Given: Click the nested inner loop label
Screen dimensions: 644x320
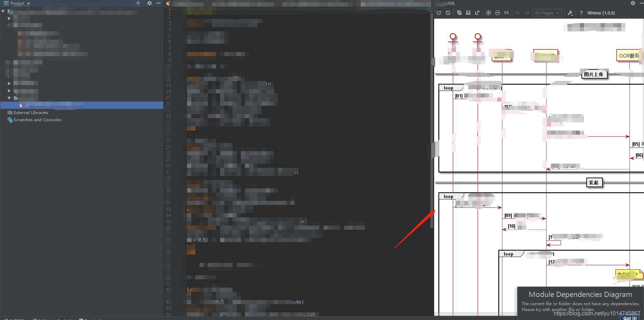Looking at the screenshot, I should pyautogui.click(x=509, y=254).
